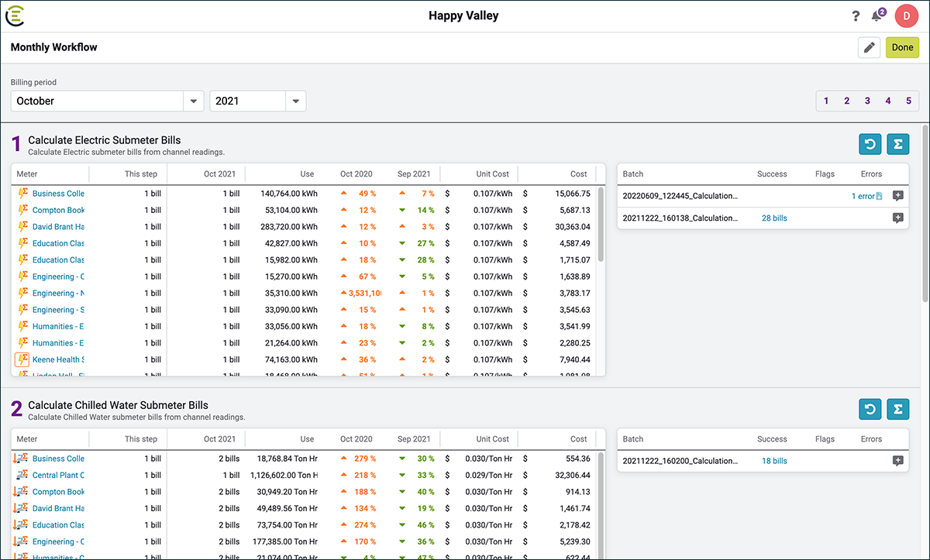
Task: Jump to workflow step 5
Action: (x=909, y=101)
